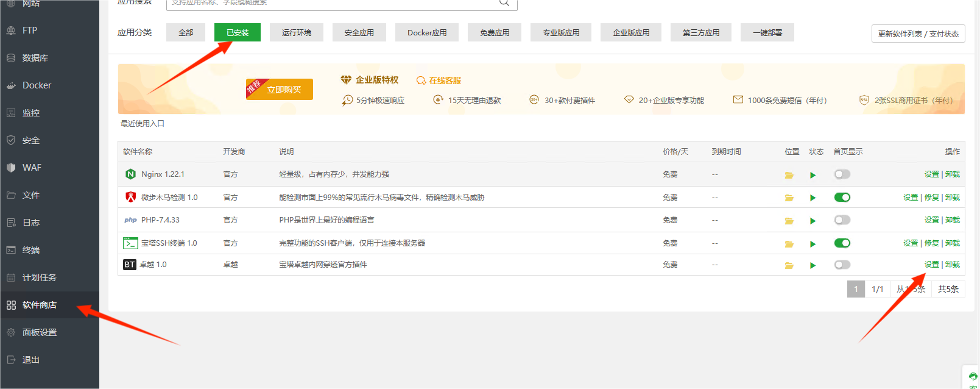The height and width of the screenshot is (389, 980).
Task: Click the 终端 terminal icon in sidebar
Action: pos(11,250)
